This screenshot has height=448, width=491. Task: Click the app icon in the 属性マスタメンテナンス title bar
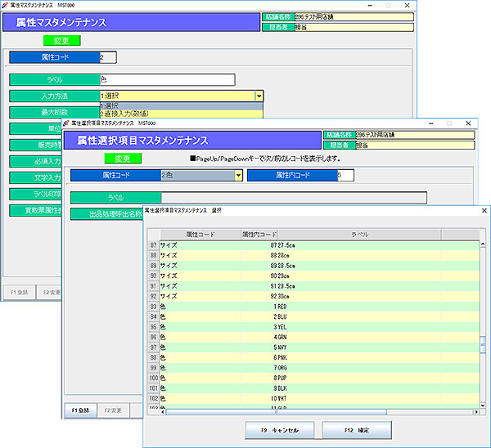click(5, 5)
